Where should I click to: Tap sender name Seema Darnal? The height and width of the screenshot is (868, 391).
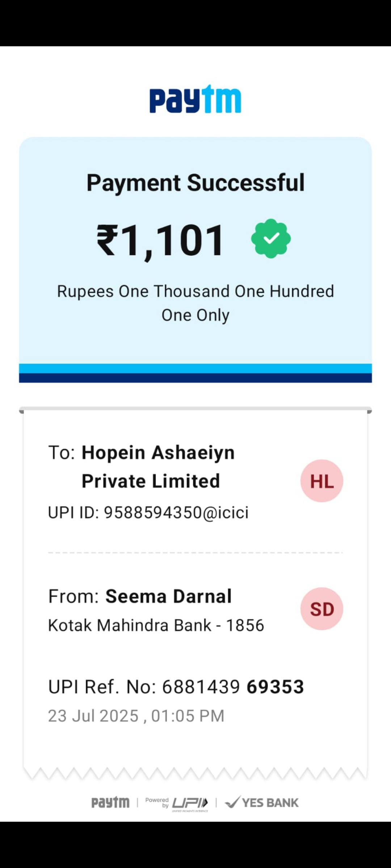click(168, 596)
